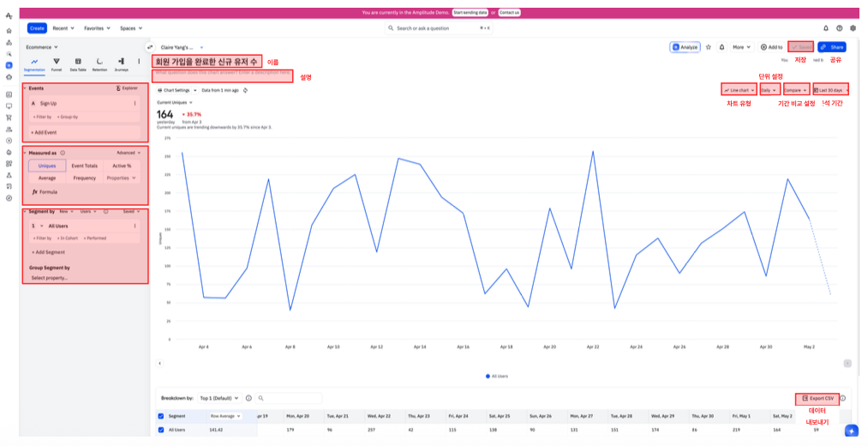The width and height of the screenshot is (868, 446).
Task: Open the sparkle assistant button
Action: coord(852,431)
